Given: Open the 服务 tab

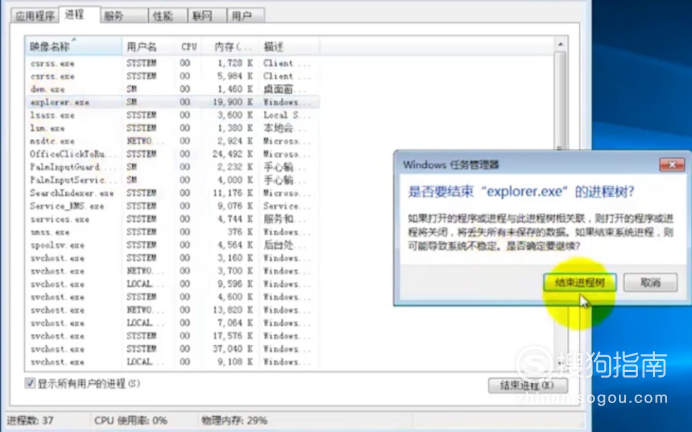Looking at the screenshot, I should (x=124, y=16).
